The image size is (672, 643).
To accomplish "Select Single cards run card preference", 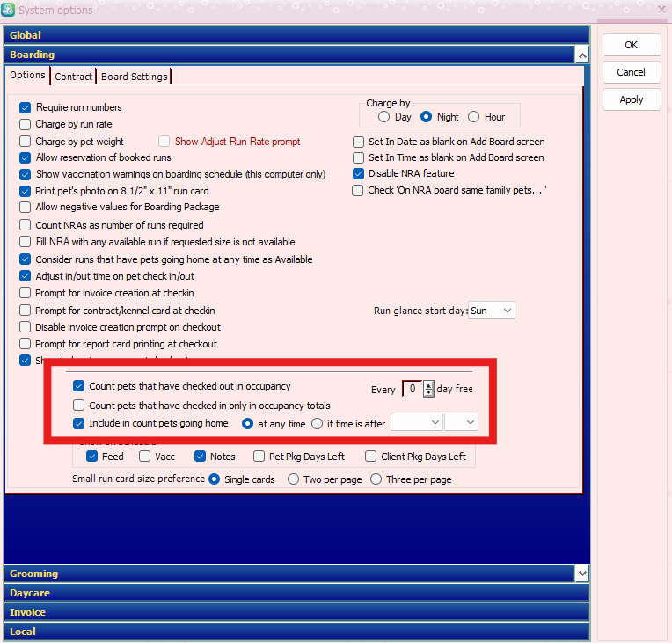I will pyautogui.click(x=215, y=479).
